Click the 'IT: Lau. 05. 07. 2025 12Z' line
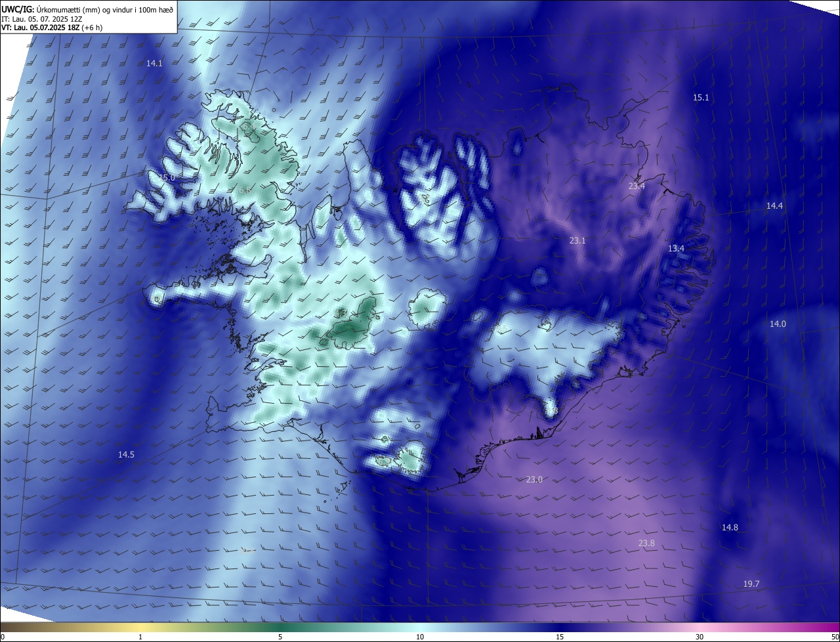Viewport: 840px width, 642px height. [x=41, y=19]
